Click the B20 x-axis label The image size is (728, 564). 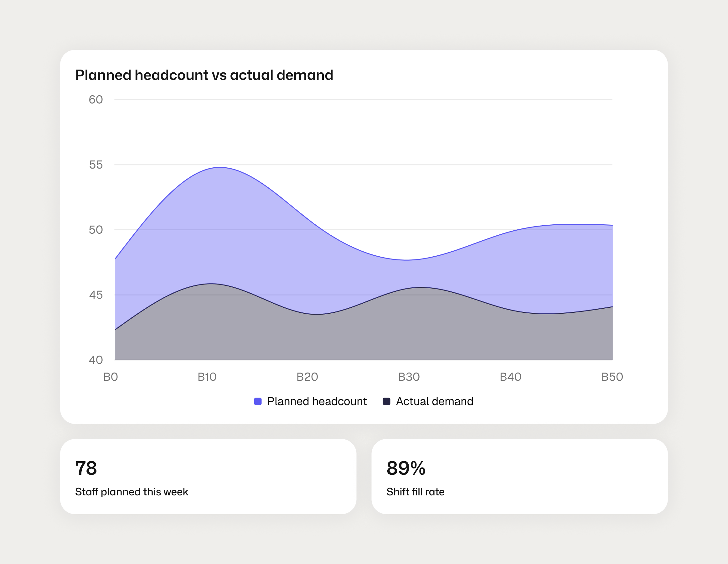307,377
